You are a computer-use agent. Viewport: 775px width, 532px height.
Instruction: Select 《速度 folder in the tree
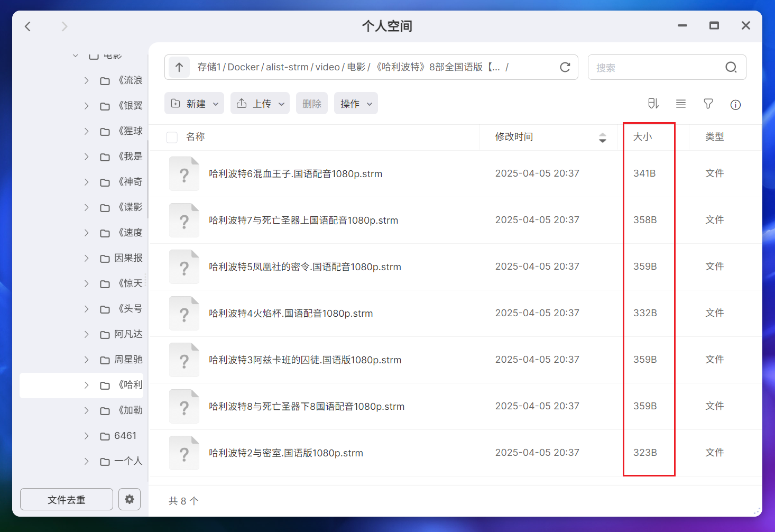click(129, 233)
